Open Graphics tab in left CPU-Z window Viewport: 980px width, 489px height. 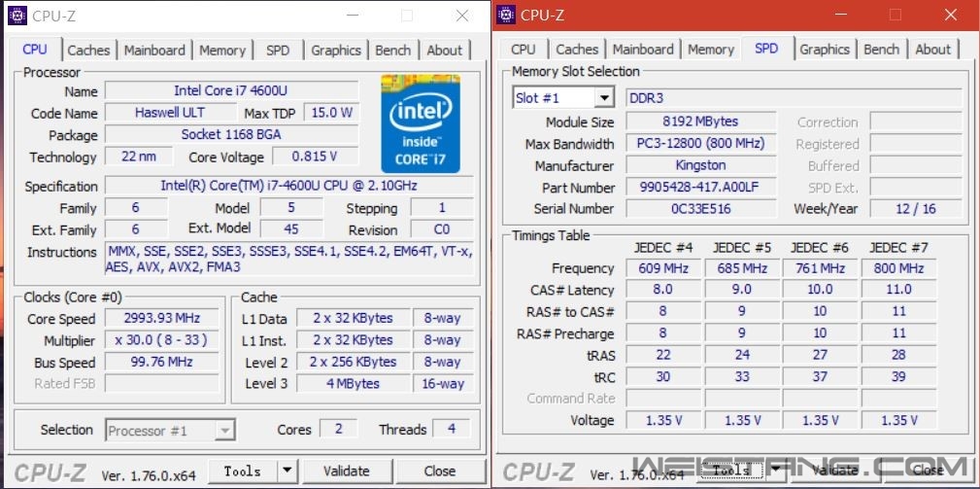tap(336, 50)
